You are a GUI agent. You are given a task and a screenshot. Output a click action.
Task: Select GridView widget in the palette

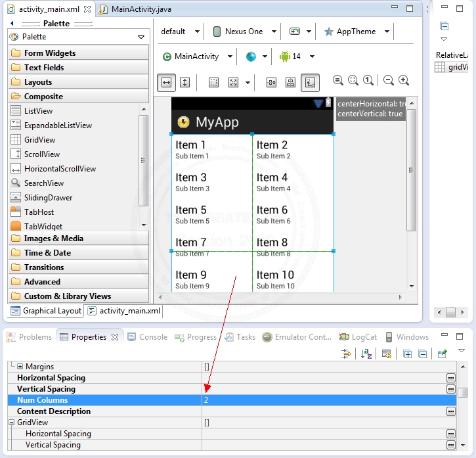click(x=39, y=140)
